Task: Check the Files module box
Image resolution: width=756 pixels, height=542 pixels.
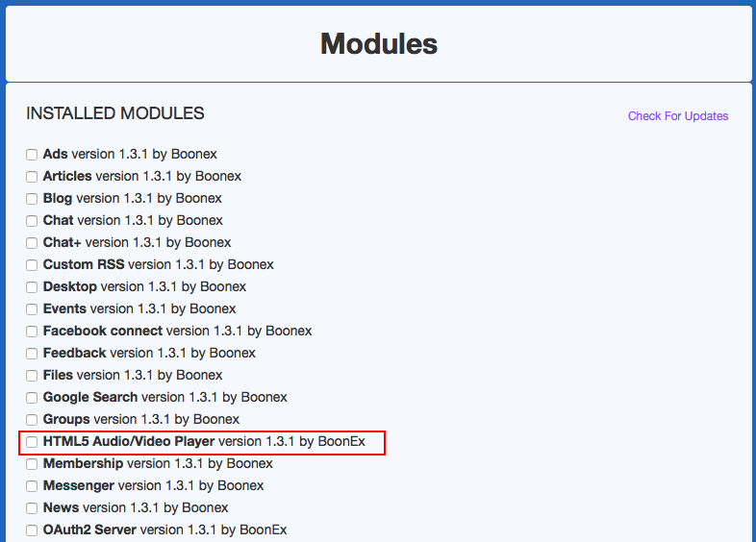Action: click(32, 376)
